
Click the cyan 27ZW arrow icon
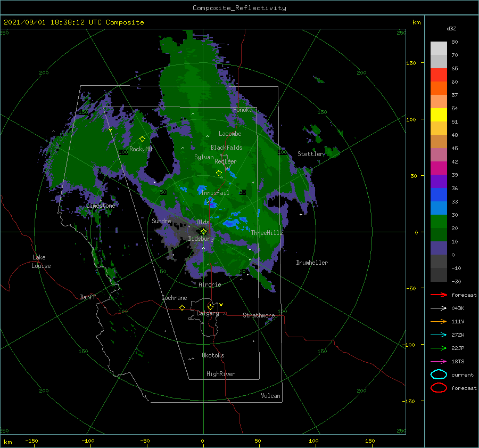pyautogui.click(x=439, y=335)
